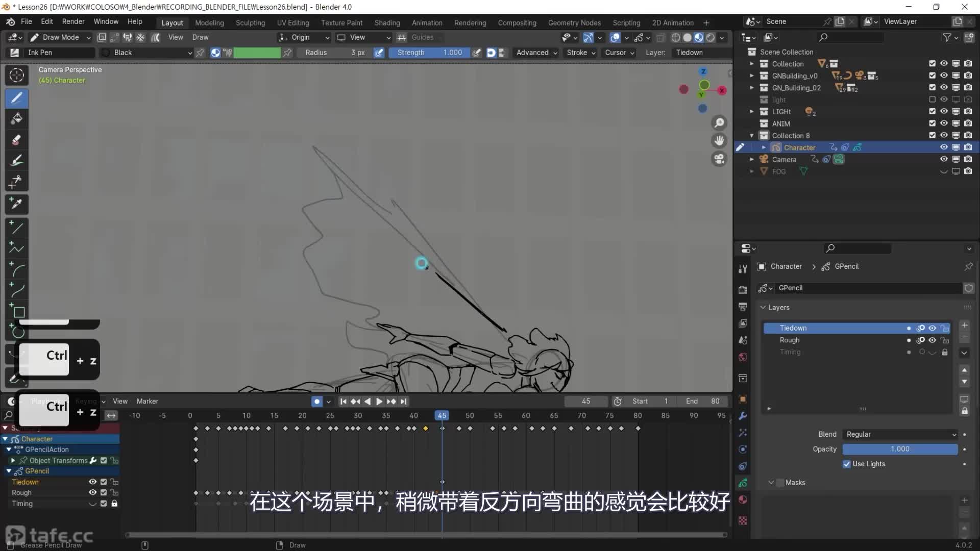Open the Draw Mode dropdown
This screenshot has height=551, width=980.
(60, 37)
